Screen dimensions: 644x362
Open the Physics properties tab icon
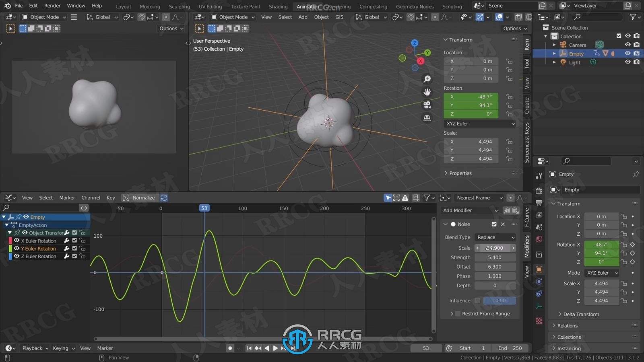[539, 281]
